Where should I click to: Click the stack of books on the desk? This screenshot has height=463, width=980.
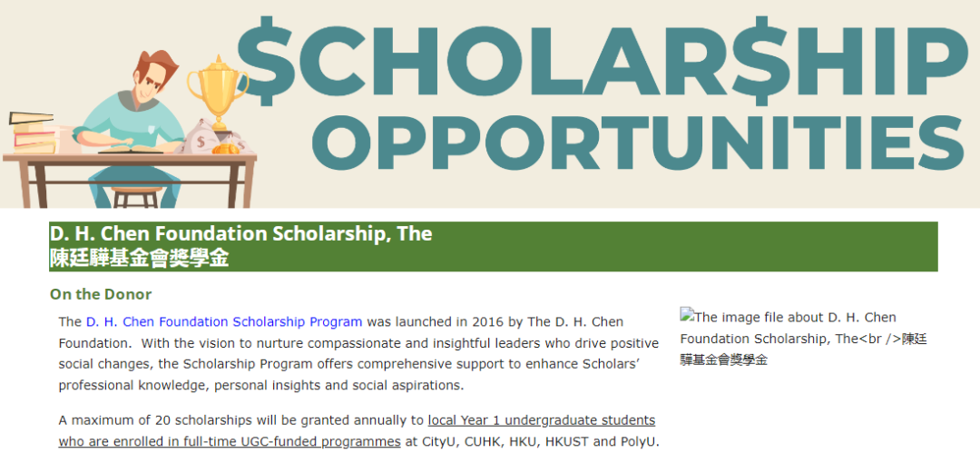(34, 132)
